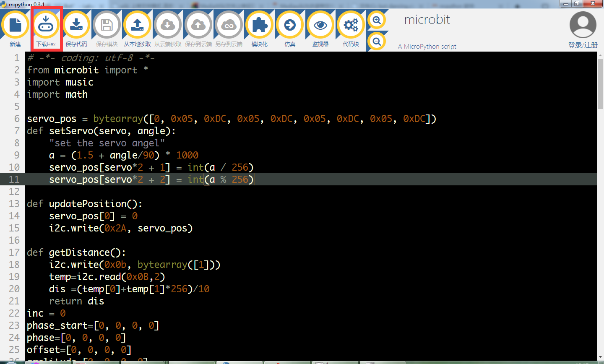Load file via 从本地读取 icon
604x364 pixels.
tap(137, 25)
